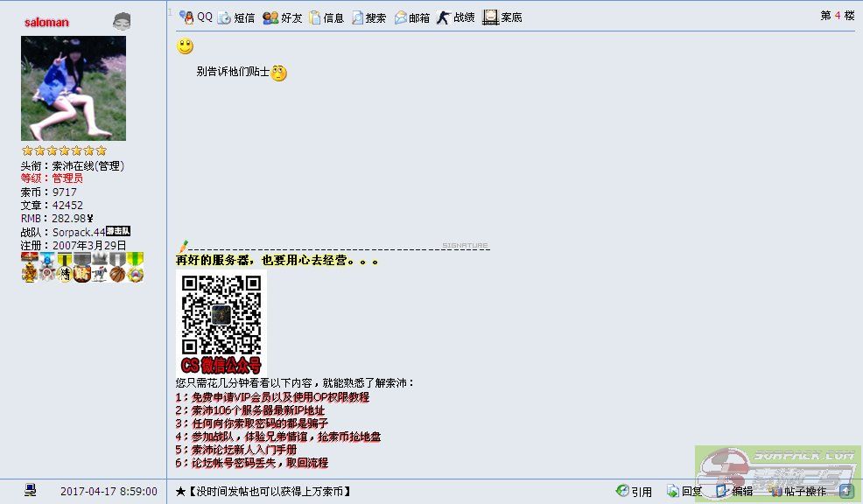Click the computer icon beside the post date
The height and width of the screenshot is (504, 863).
[31, 490]
